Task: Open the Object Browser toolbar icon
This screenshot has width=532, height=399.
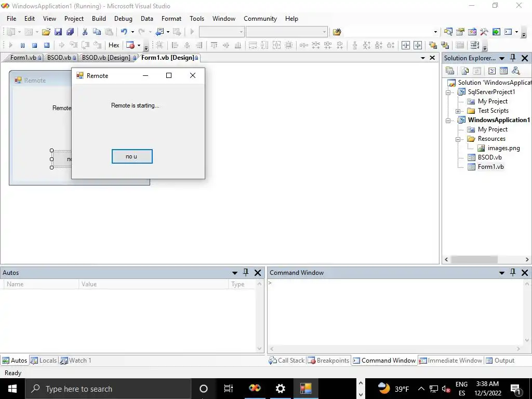Action: coord(472,32)
